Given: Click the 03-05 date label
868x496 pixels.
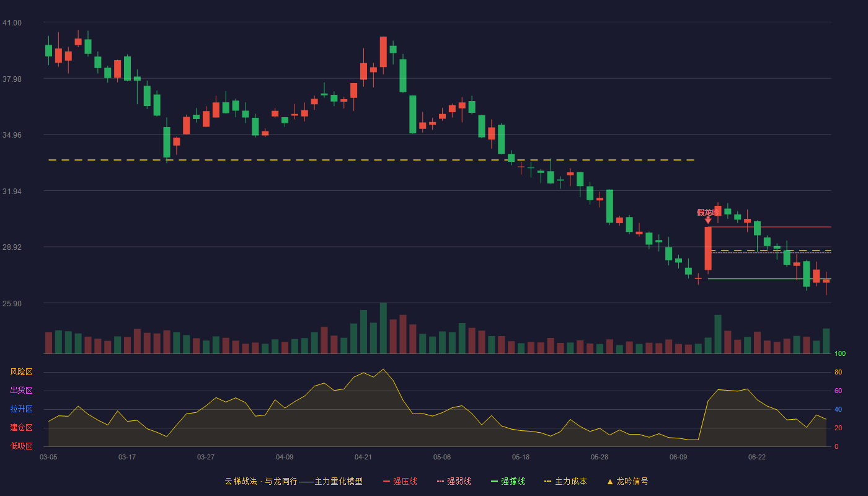Looking at the screenshot, I should 48,457.
